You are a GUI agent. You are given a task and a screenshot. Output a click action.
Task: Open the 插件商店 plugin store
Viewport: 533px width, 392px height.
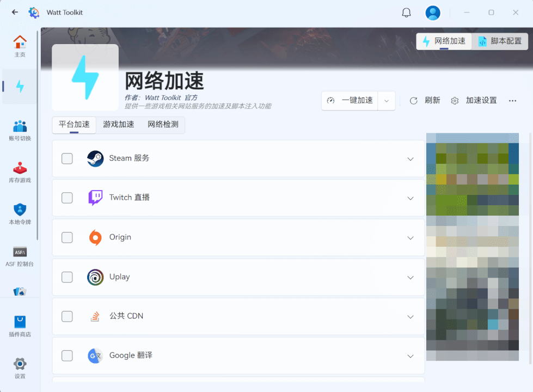[20, 326]
